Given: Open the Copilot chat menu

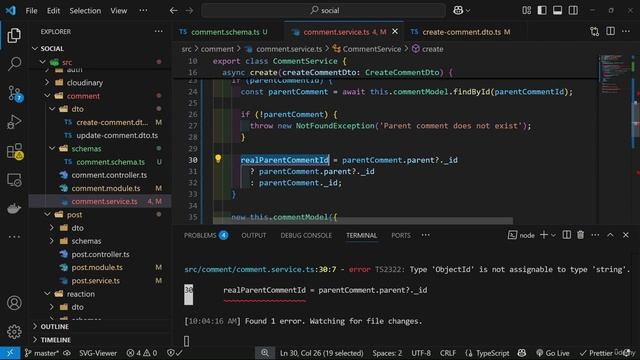Looking at the screenshot, I should point(462,11).
